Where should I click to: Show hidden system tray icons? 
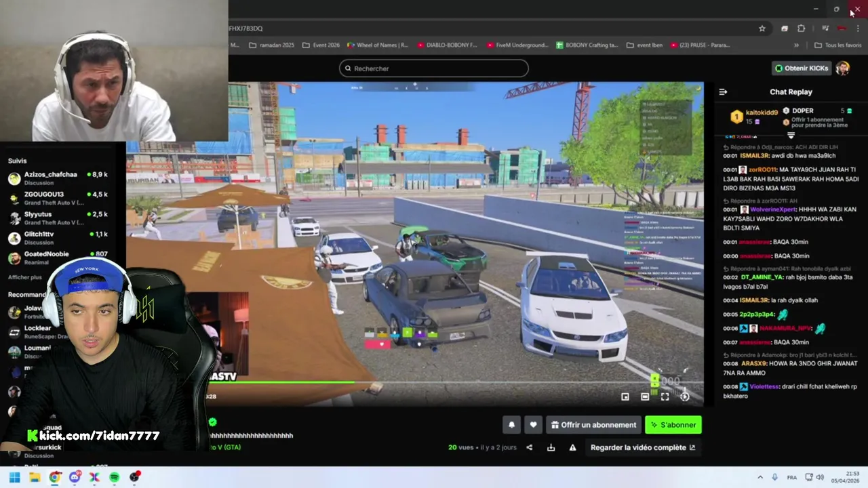tap(759, 477)
